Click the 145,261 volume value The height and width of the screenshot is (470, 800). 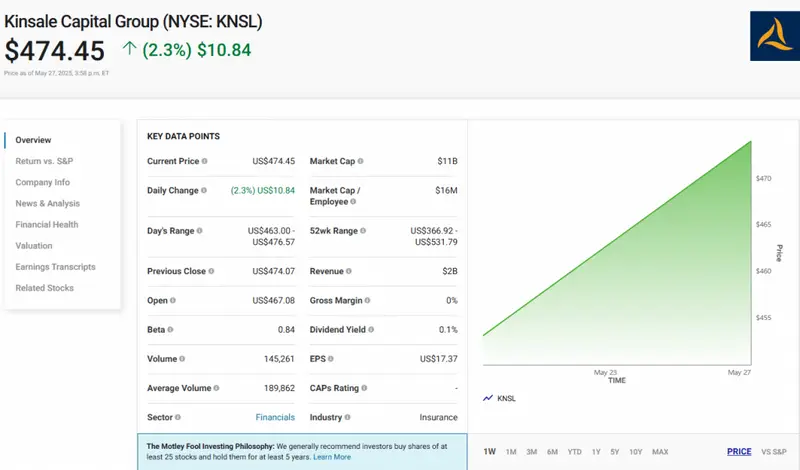coord(279,359)
